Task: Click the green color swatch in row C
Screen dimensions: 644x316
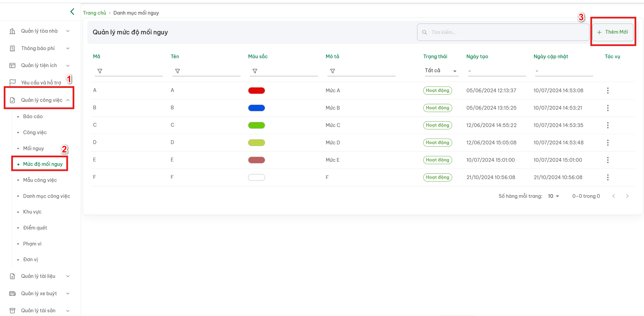Action: tap(257, 125)
